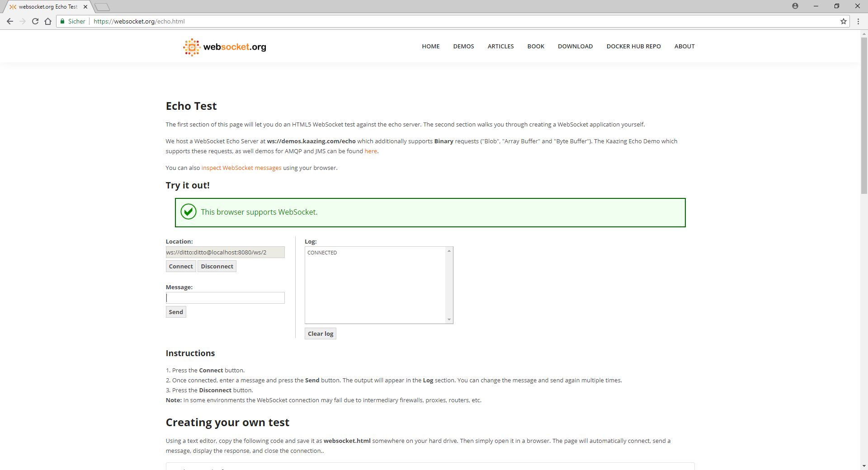This screenshot has width=868, height=470.
Task: Focus the Message text field
Action: point(225,298)
